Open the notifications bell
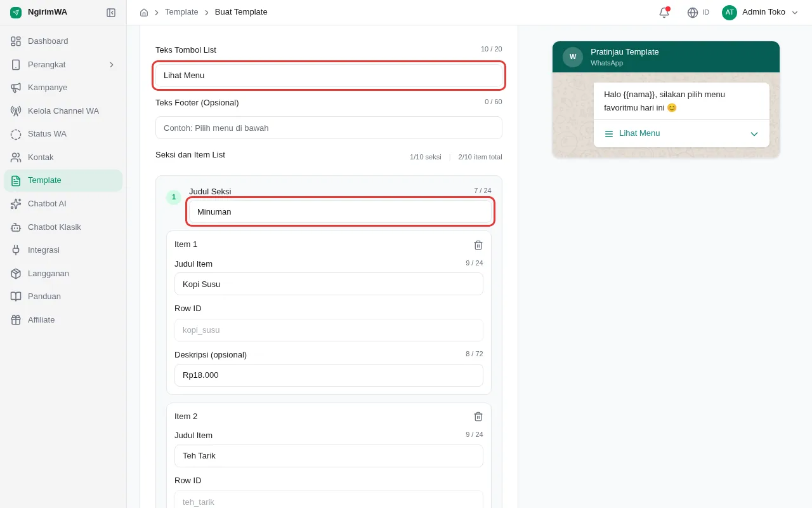This screenshot has width=812, height=508. click(x=664, y=13)
